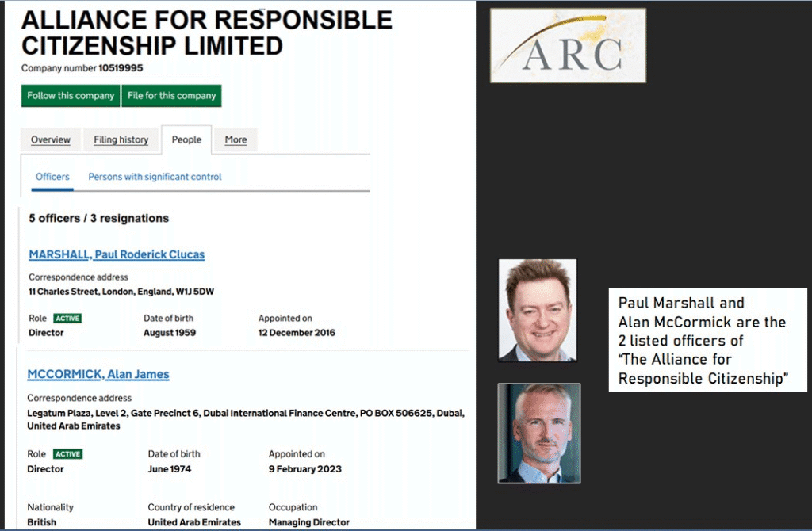Switch to the Filing history tab

pos(121,139)
